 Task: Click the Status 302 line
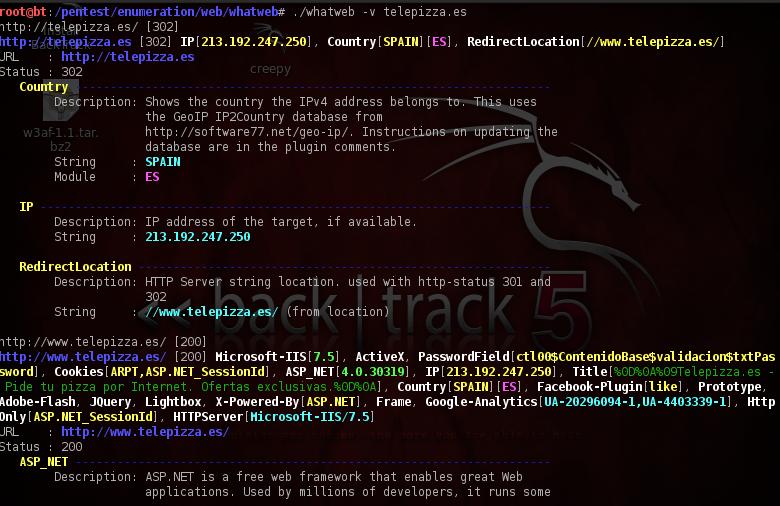point(41,72)
